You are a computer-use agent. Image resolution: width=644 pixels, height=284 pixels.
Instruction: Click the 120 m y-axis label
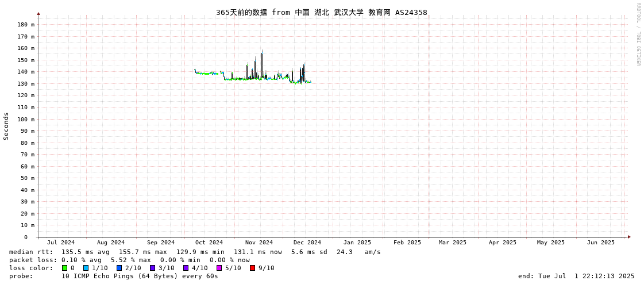point(26,95)
